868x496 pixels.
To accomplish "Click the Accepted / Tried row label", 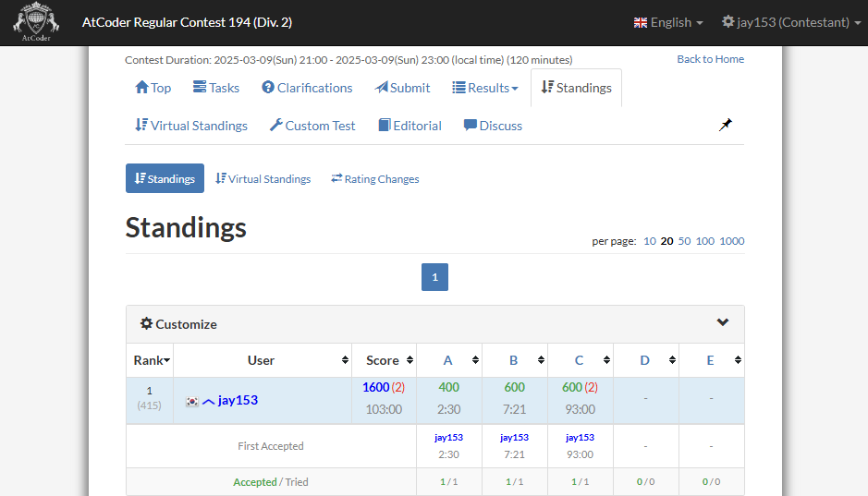I will [271, 482].
